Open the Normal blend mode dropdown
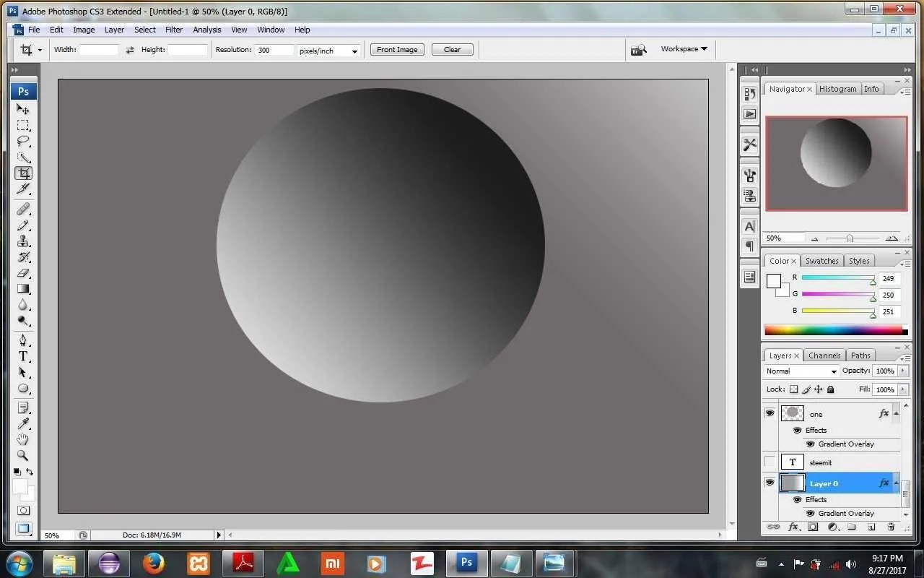Screen dimensions: 924x578 pos(801,371)
